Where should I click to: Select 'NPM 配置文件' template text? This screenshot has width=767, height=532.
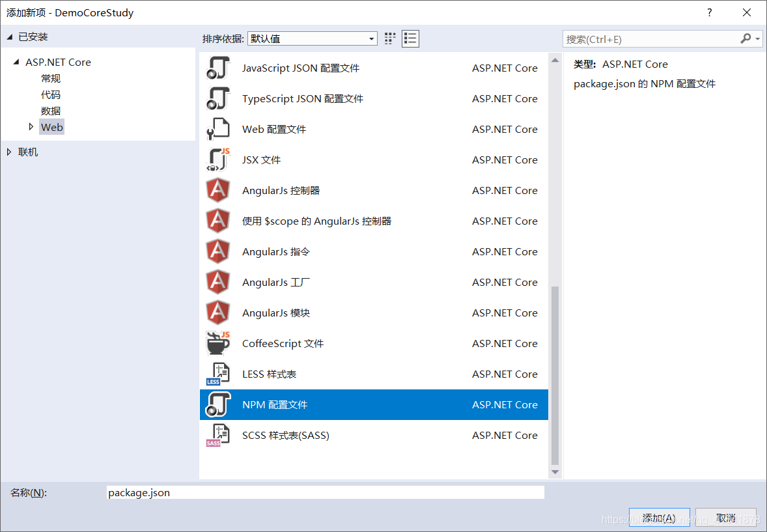click(275, 405)
